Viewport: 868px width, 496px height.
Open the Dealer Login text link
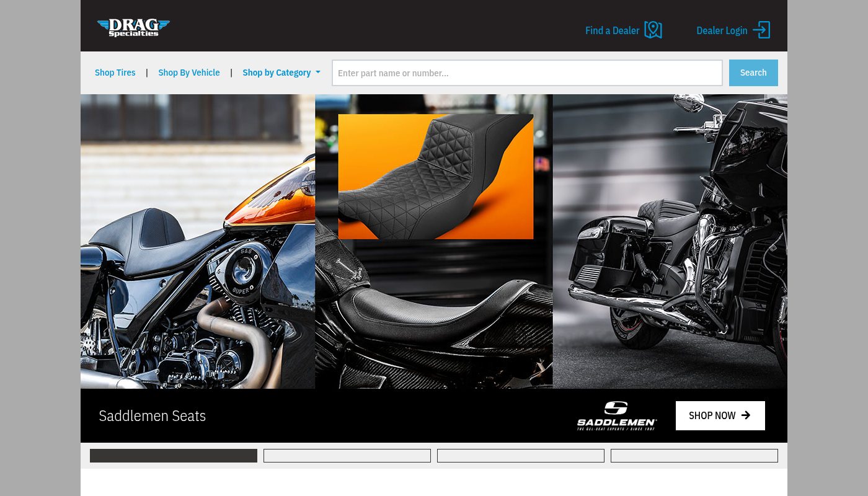tap(722, 30)
